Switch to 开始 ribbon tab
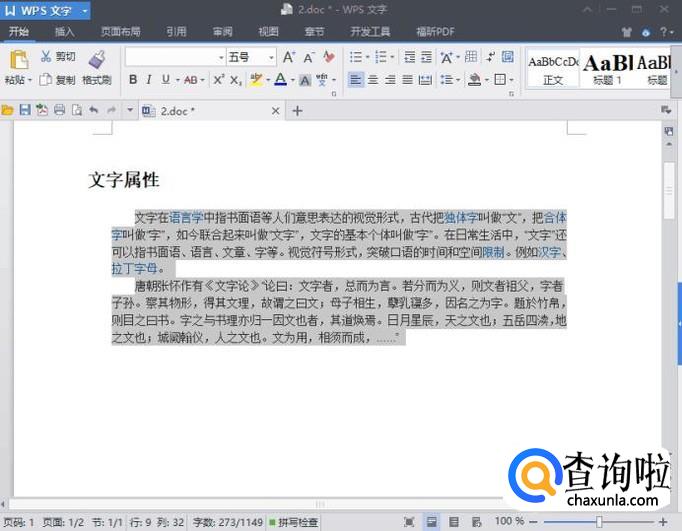The image size is (682, 531). pyautogui.click(x=19, y=32)
